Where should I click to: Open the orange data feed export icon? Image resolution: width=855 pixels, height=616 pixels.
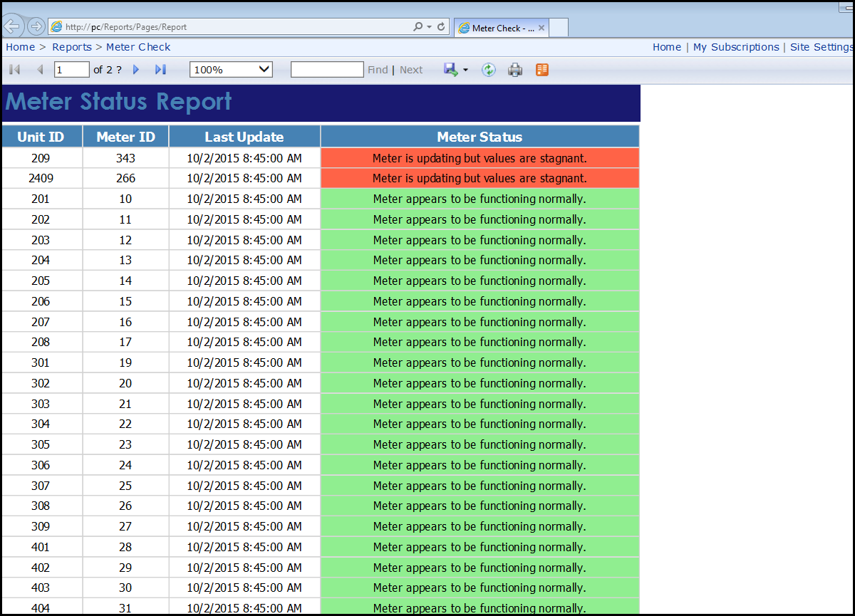pos(542,70)
